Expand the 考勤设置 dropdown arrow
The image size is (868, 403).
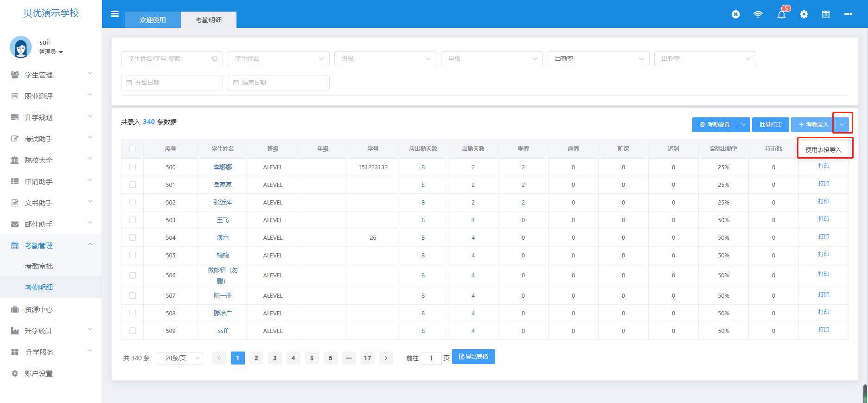point(743,125)
